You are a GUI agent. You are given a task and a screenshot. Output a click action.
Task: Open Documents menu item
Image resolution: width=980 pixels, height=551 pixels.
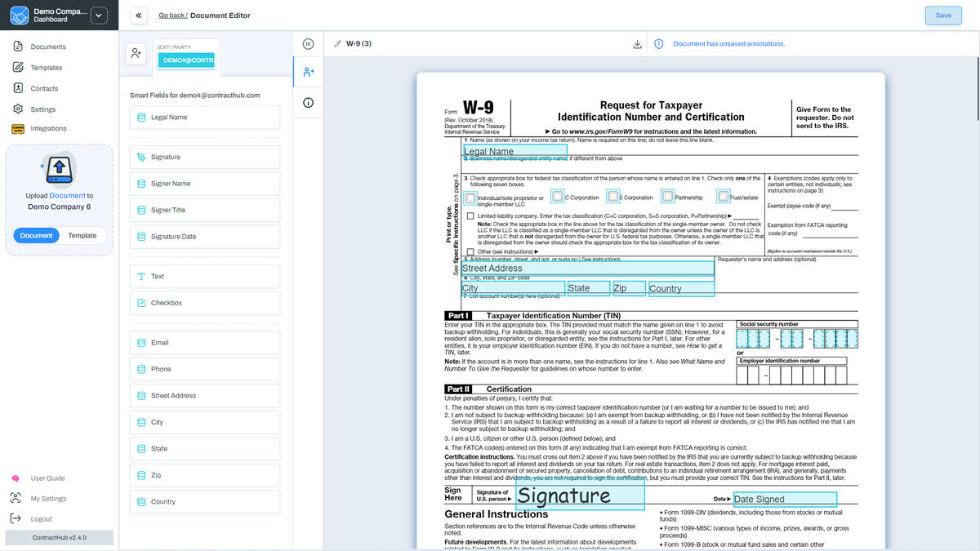48,47
